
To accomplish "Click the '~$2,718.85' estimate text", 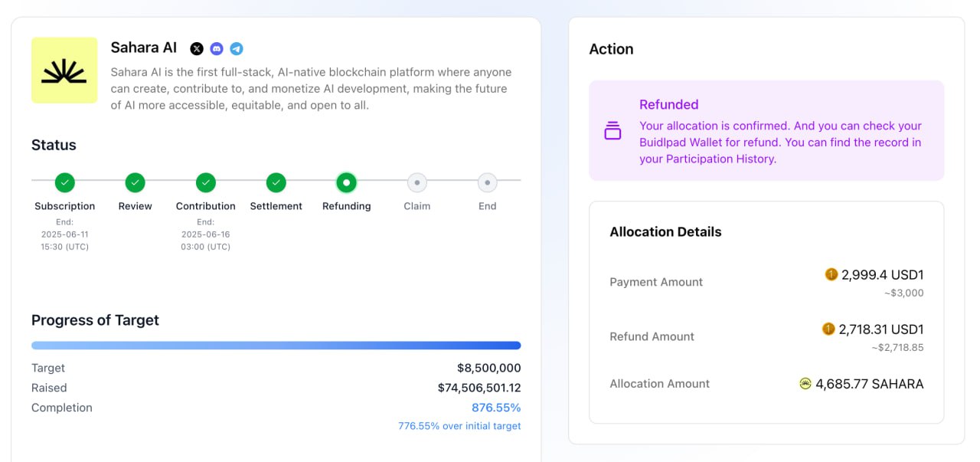I will (897, 347).
